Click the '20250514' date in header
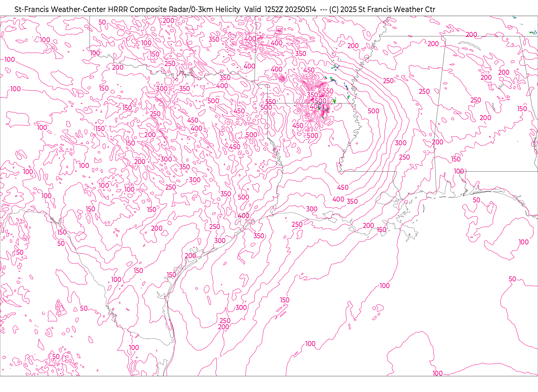Viewport: 538px width, 392px height. click(x=300, y=10)
